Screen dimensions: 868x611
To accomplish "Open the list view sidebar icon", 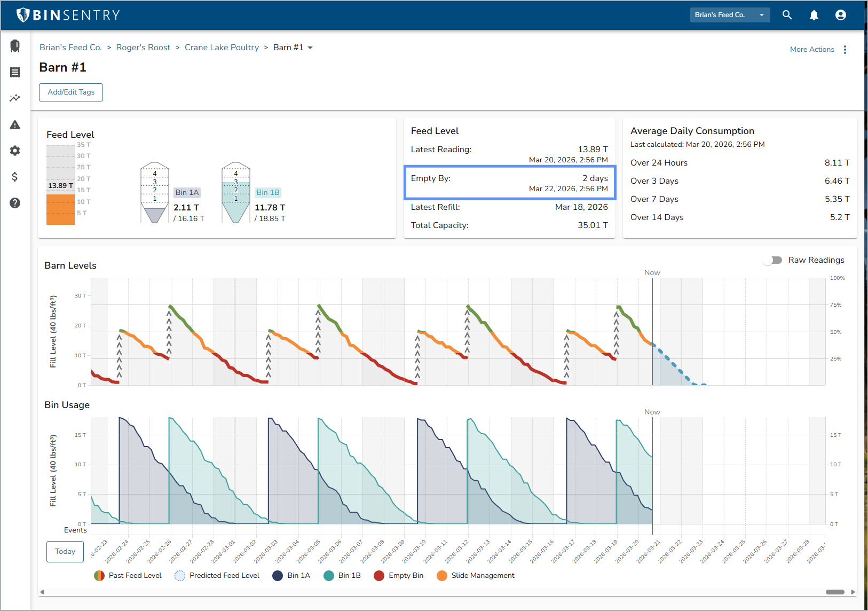I will (15, 72).
